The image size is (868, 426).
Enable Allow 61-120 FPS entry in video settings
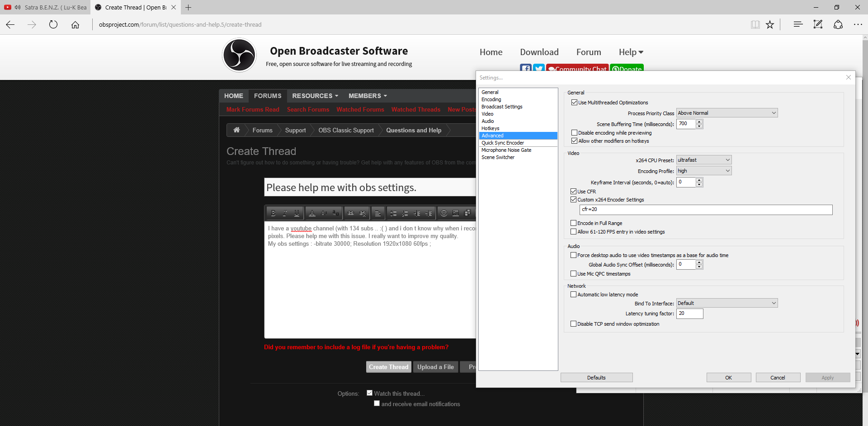573,232
